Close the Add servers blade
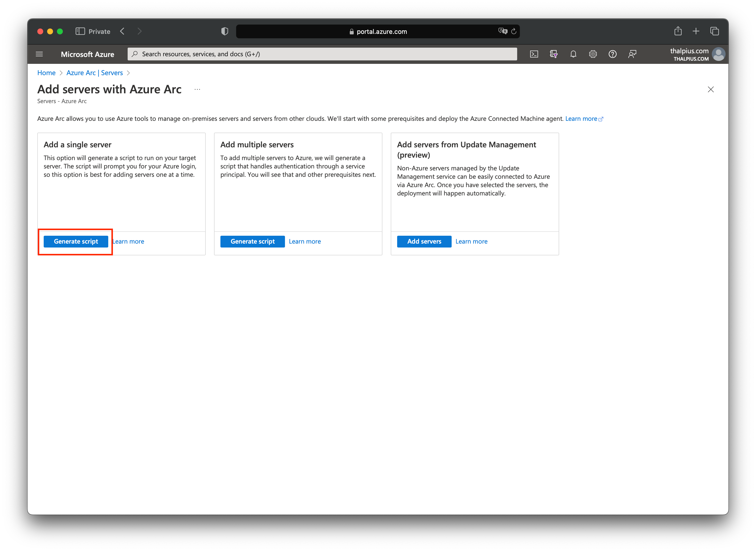The image size is (756, 551). click(x=711, y=89)
